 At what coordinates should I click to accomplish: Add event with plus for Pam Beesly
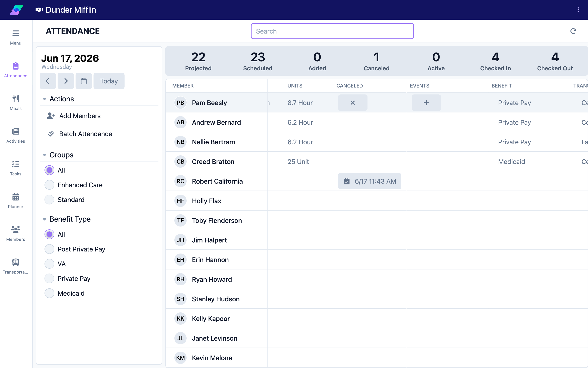coord(426,103)
